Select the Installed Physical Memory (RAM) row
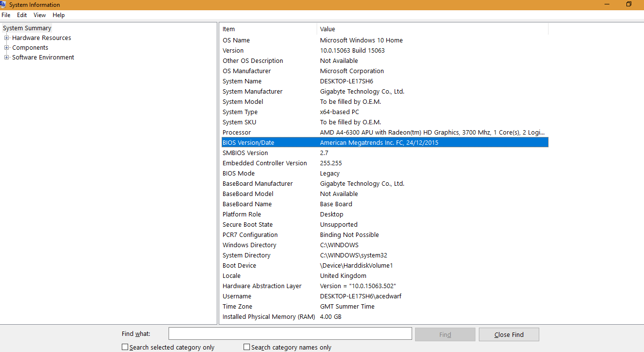The height and width of the screenshot is (352, 644). point(384,317)
